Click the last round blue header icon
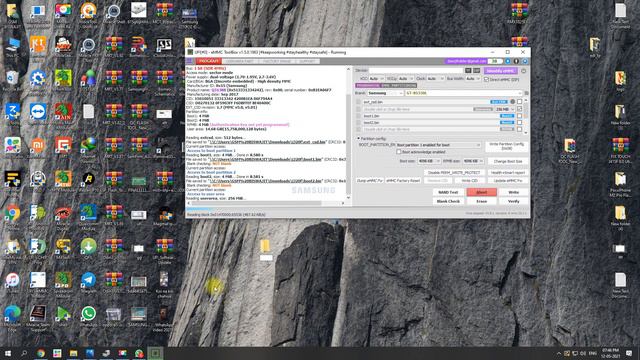The image size is (640, 360). coord(525,61)
